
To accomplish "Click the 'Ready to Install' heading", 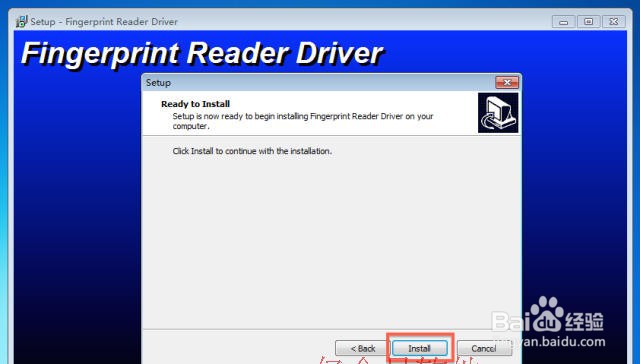I will click(x=196, y=104).
